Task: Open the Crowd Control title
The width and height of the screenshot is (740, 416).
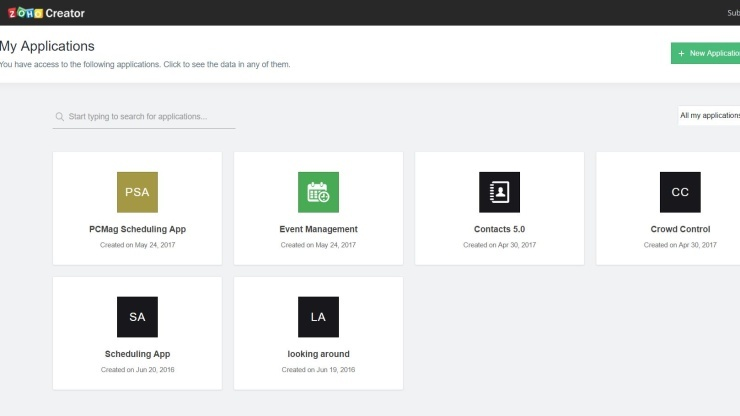Action: [x=680, y=229]
